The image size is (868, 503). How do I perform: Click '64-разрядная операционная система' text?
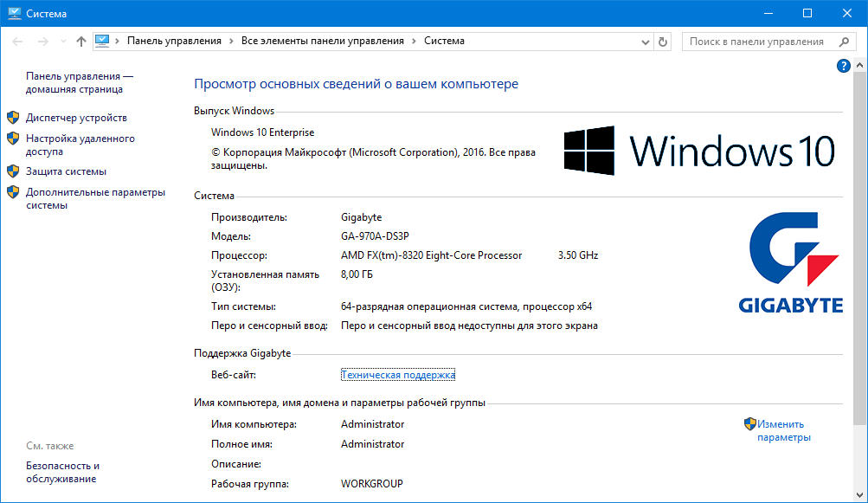click(429, 306)
